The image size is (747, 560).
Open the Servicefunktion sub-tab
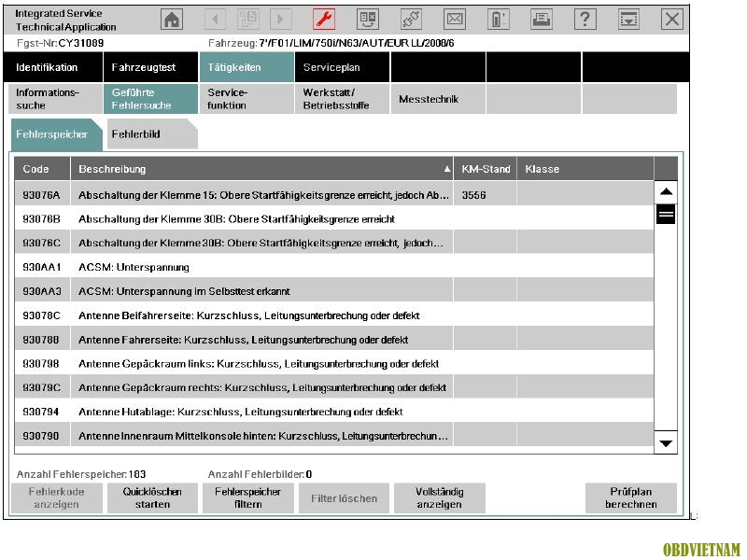[247, 99]
